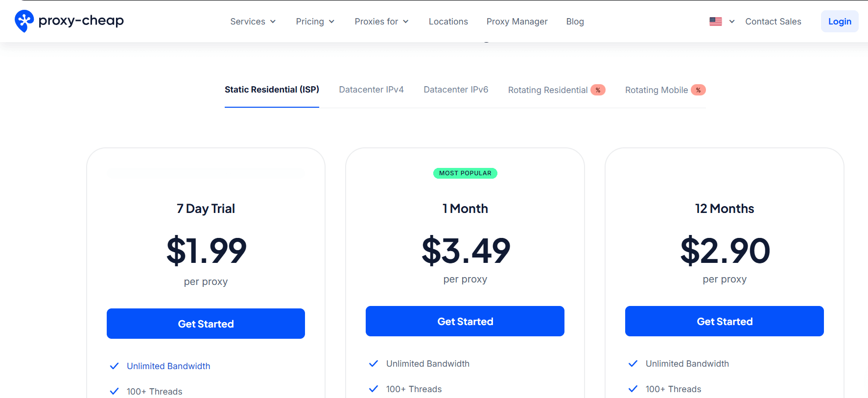This screenshot has width=868, height=398.
Task: Click the proxy-cheap logo icon
Action: 24,21
